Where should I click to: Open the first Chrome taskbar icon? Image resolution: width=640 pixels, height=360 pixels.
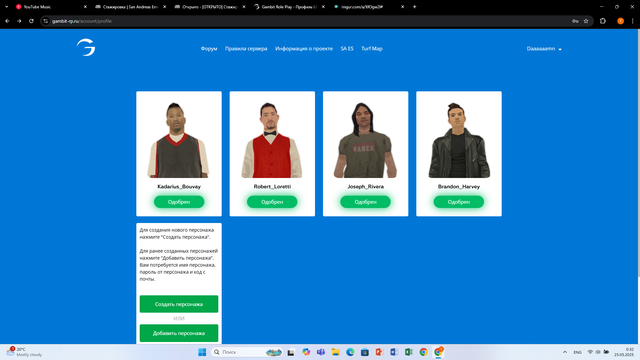pos(423,352)
